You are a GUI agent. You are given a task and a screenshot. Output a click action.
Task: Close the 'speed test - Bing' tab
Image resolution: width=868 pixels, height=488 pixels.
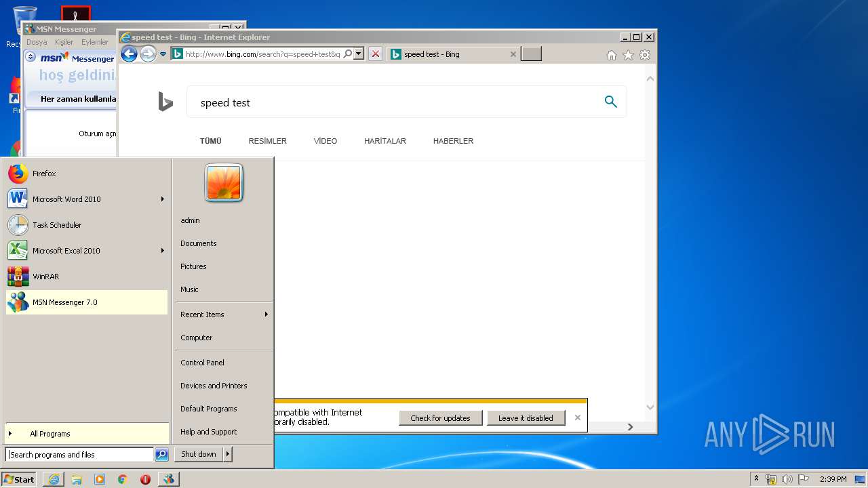click(x=513, y=54)
